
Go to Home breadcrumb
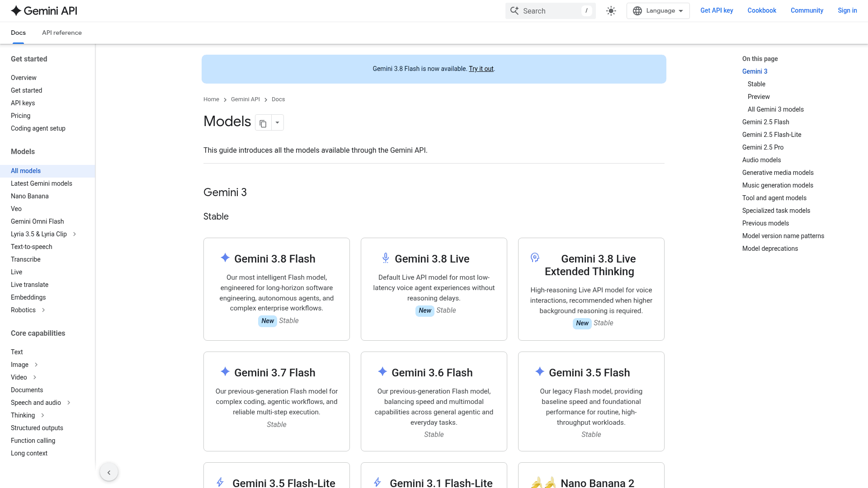[211, 99]
